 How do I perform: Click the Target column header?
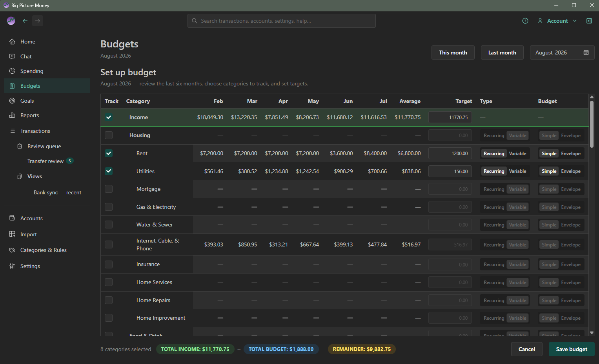click(x=464, y=101)
